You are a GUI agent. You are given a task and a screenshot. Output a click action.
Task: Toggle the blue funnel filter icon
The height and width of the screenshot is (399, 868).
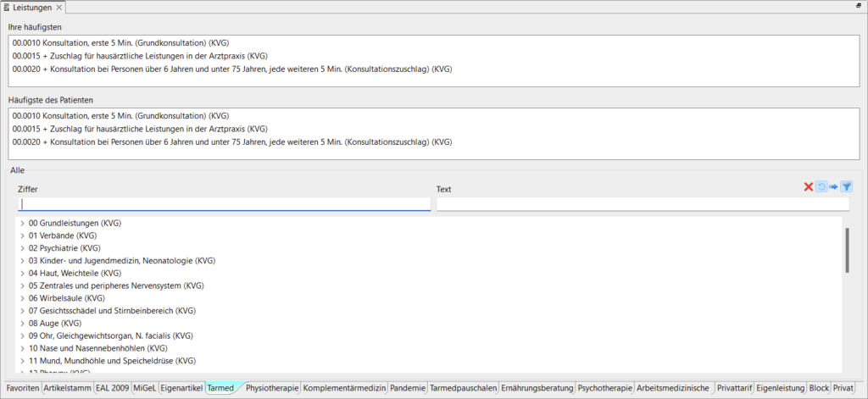click(x=846, y=187)
